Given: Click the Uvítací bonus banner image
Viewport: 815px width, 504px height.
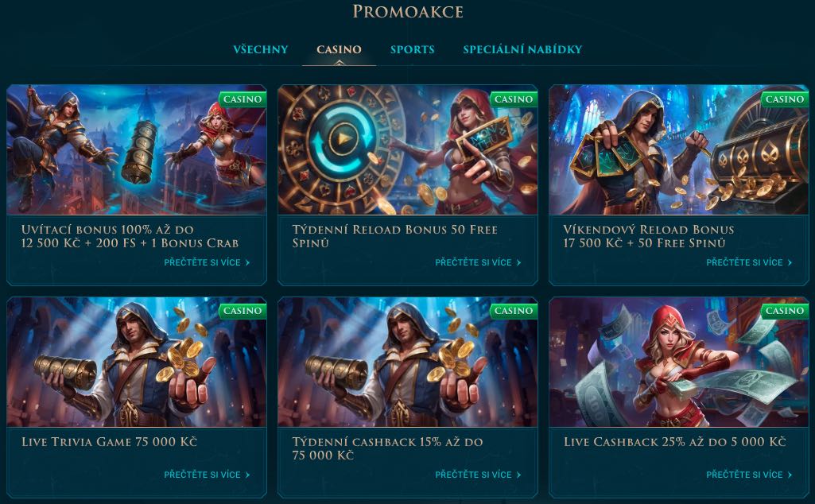Looking at the screenshot, I should (136, 149).
